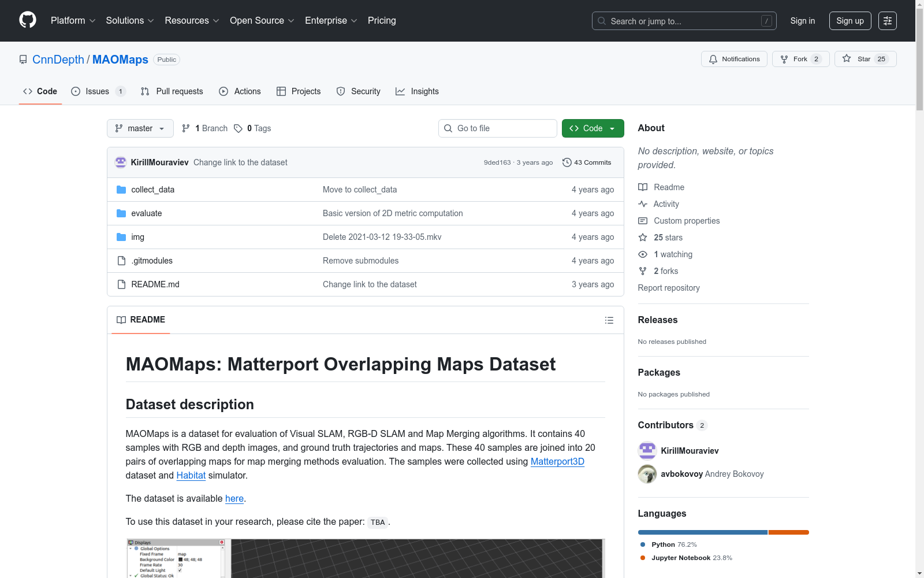The height and width of the screenshot is (578, 924).
Task: Click the Python 76.2% language entry
Action: click(x=668, y=544)
